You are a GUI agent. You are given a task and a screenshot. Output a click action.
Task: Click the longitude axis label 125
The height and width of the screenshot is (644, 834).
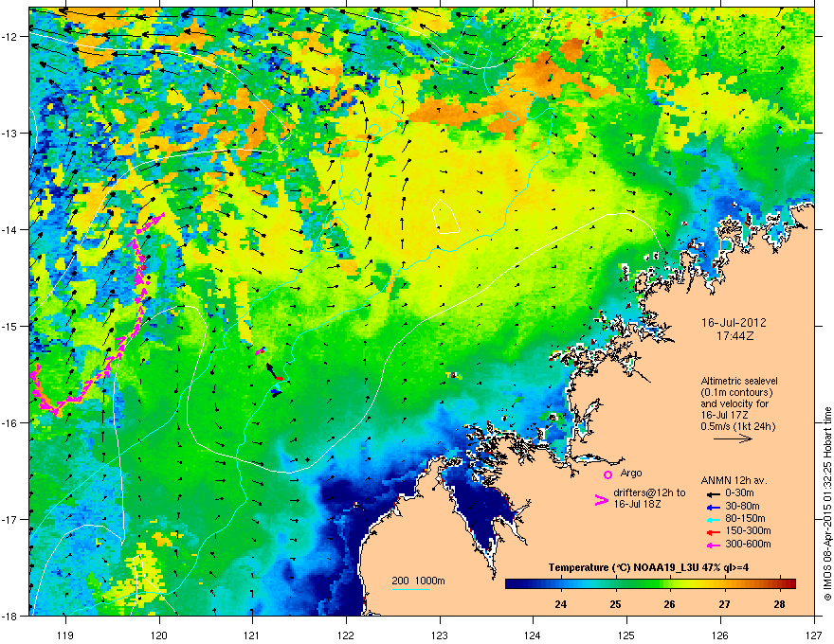626,635
